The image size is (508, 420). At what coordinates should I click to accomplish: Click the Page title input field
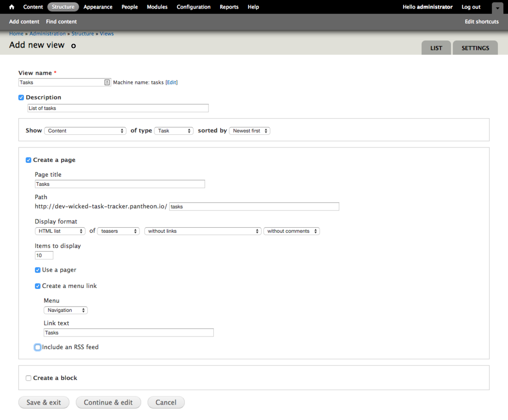click(x=120, y=184)
